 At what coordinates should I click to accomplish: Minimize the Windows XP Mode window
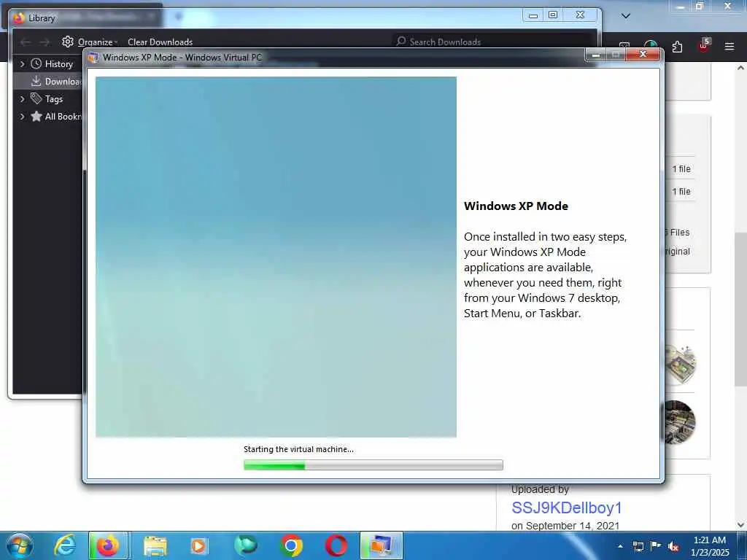tap(595, 55)
